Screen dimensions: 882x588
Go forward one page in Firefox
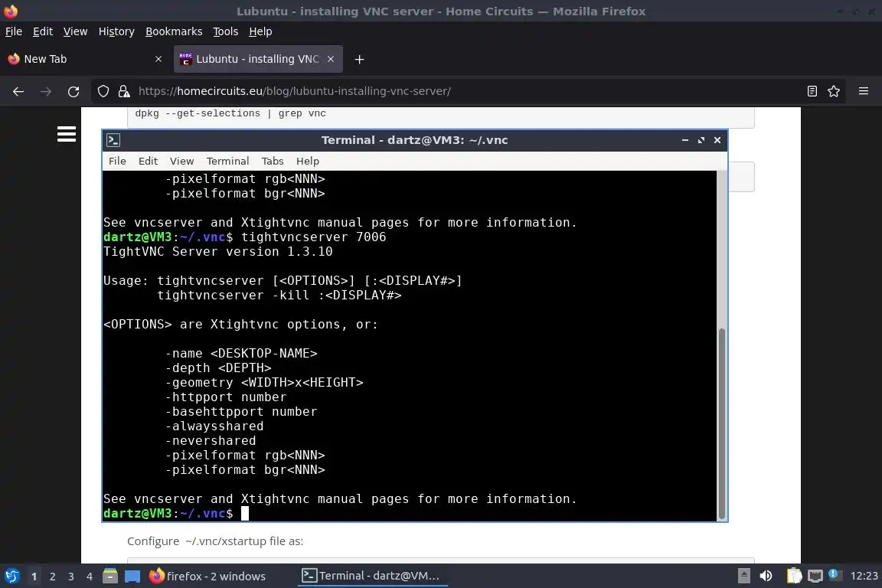(x=46, y=91)
